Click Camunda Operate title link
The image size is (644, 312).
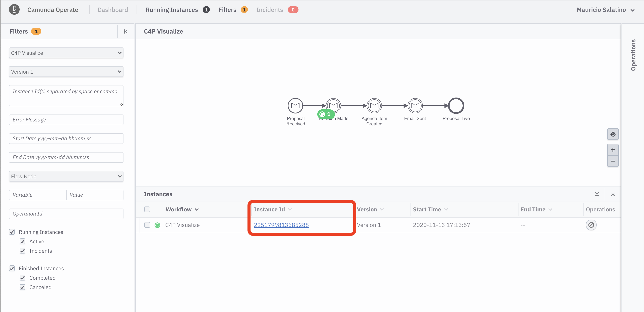53,10
